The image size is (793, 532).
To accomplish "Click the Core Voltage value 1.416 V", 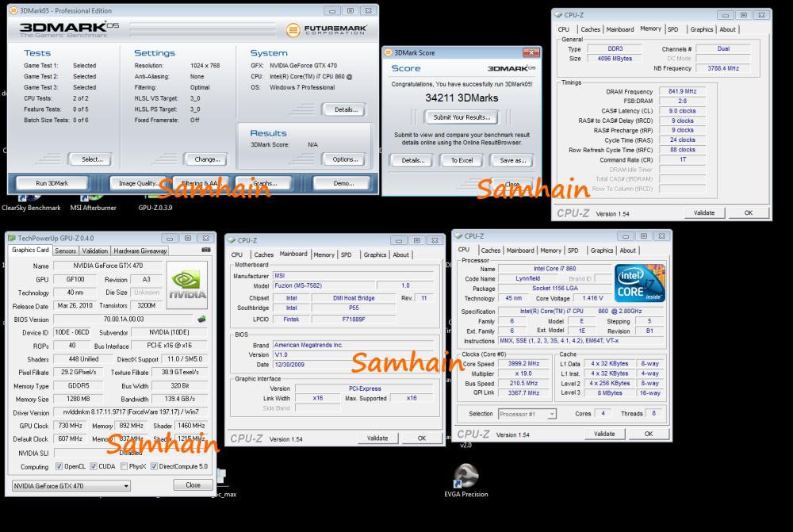I will point(592,298).
